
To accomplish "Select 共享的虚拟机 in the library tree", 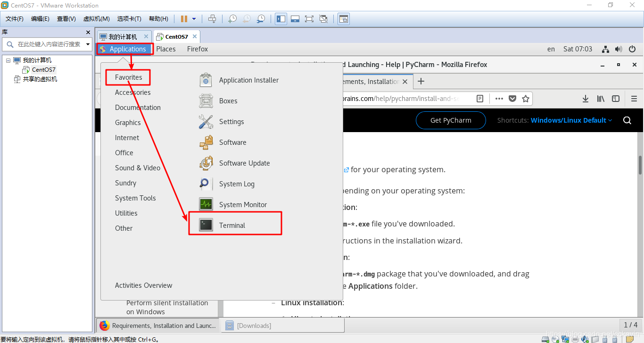I will tap(40, 79).
